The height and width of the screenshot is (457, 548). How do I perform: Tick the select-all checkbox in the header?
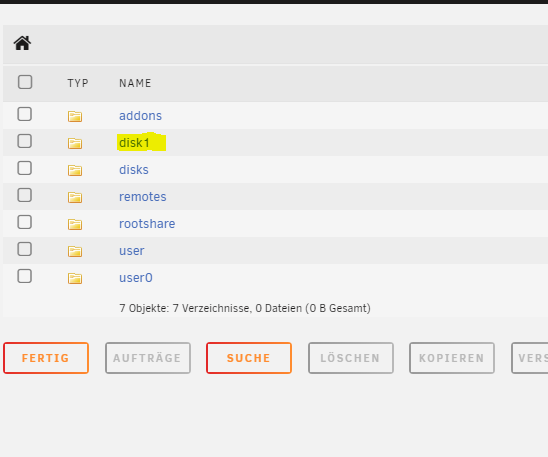[x=25, y=82]
